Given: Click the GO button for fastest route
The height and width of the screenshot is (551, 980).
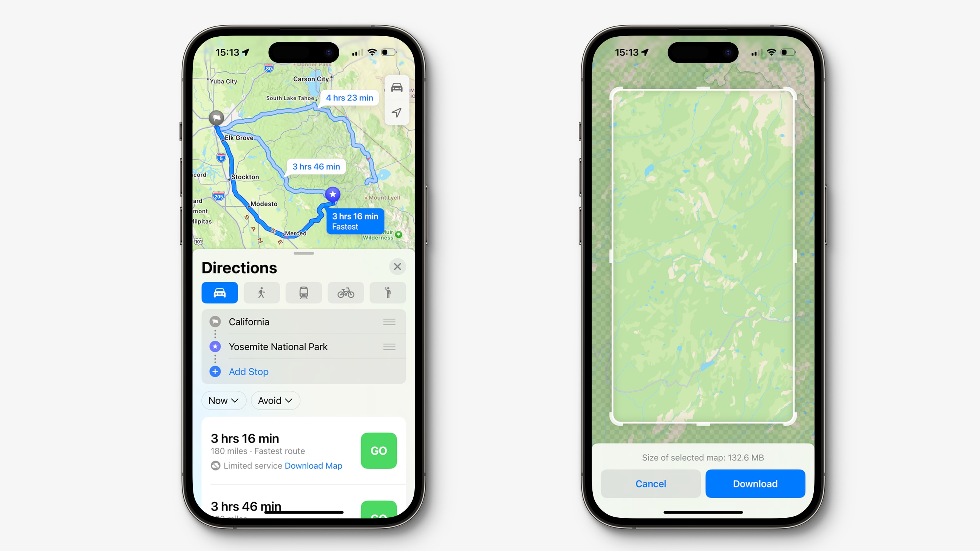Looking at the screenshot, I should point(378,450).
